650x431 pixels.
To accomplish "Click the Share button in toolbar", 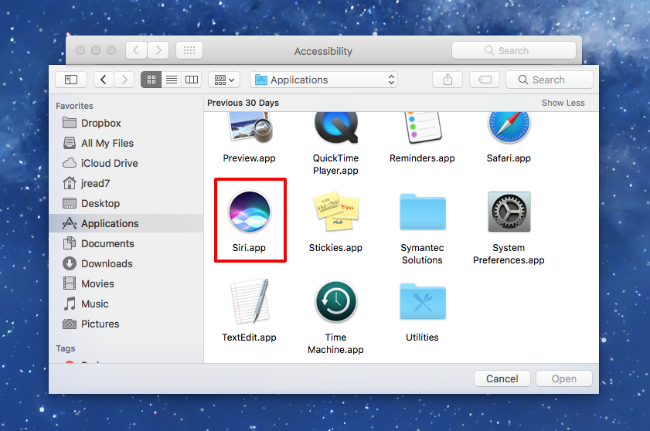I will (447, 80).
